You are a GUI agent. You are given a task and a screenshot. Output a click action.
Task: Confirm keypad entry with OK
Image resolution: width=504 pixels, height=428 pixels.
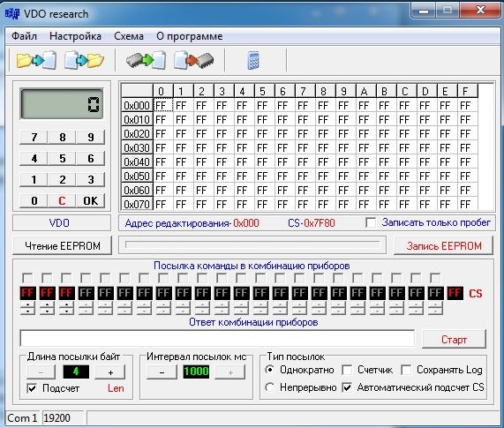click(x=91, y=201)
